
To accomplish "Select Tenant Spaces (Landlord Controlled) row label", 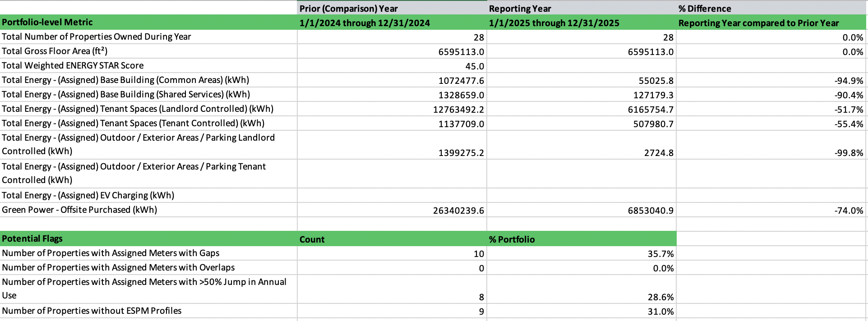I will [148, 109].
